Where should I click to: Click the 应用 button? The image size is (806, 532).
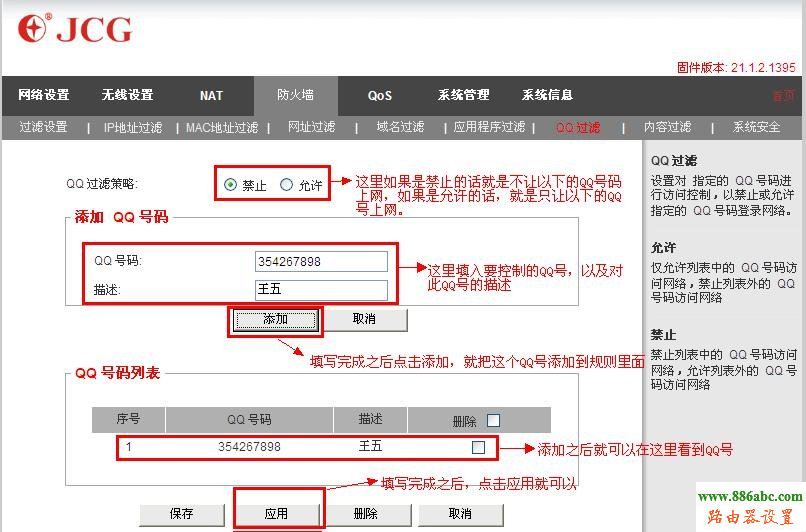point(276,514)
